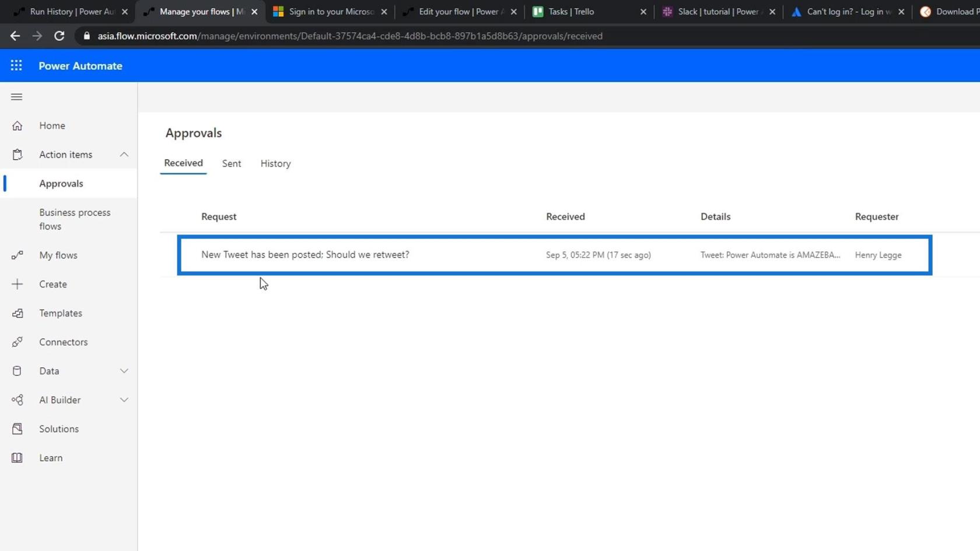This screenshot has height=551, width=980.
Task: Switch to the Sent approvals tab
Action: point(232,164)
